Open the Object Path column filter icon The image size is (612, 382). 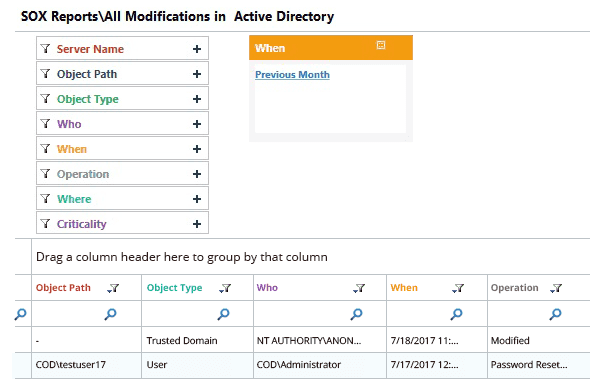coord(113,288)
